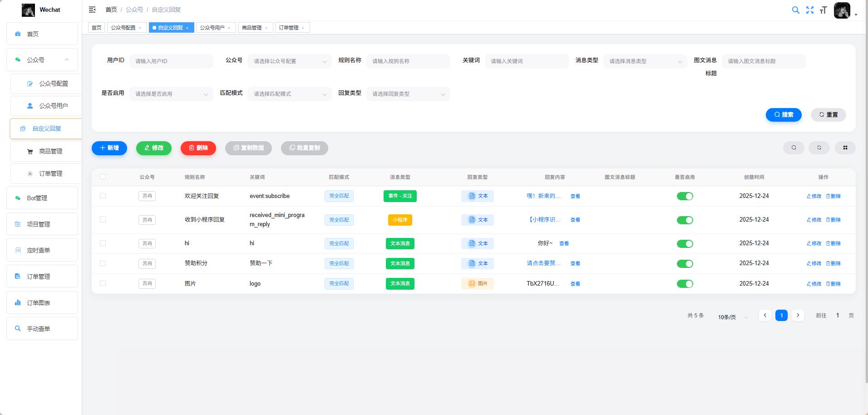This screenshot has height=415, width=868.
Task: Click 查看 link for the hi rule
Action: pyautogui.click(x=564, y=244)
